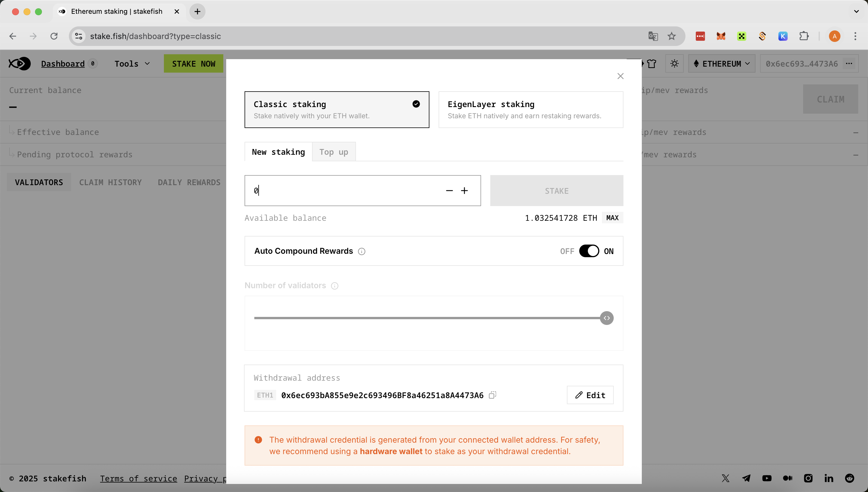
Task: Click the CLAIM button
Action: click(830, 99)
